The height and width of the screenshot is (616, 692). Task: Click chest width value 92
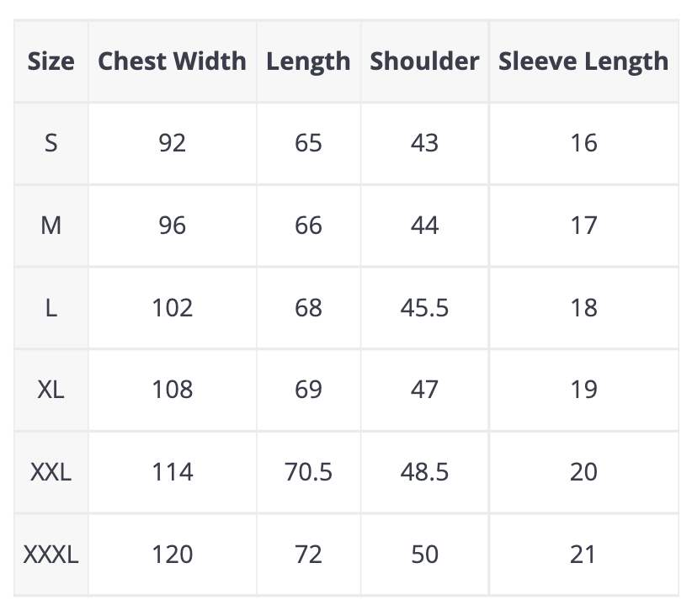(x=172, y=143)
